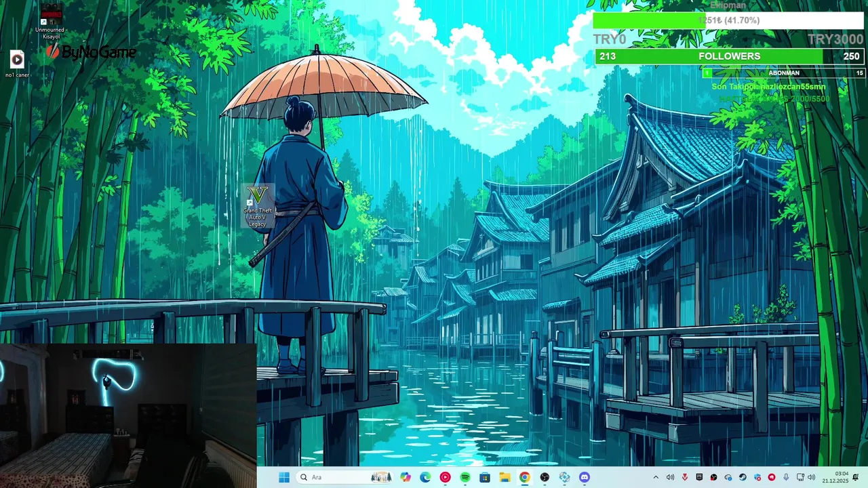Open the Windows Start menu
This screenshot has width=868, height=488.
283,477
